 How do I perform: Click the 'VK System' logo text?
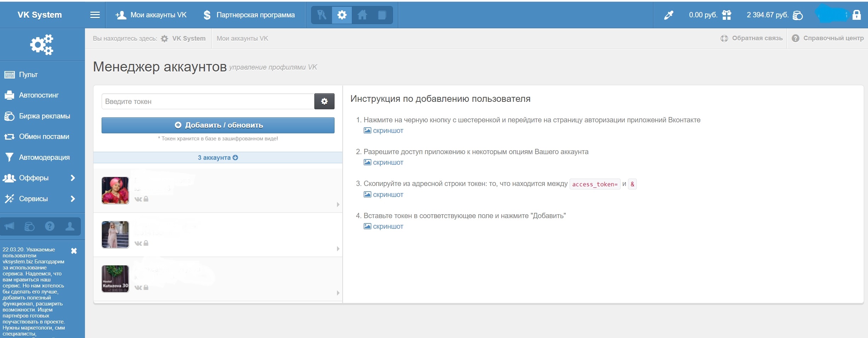tap(40, 15)
